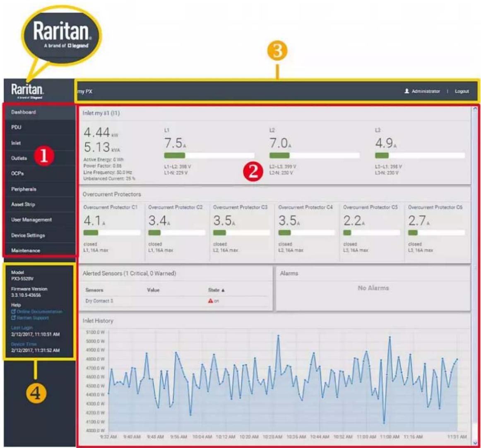The width and height of the screenshot is (481, 448).
Task: Click the Alarms panel heading
Action: pyautogui.click(x=289, y=273)
